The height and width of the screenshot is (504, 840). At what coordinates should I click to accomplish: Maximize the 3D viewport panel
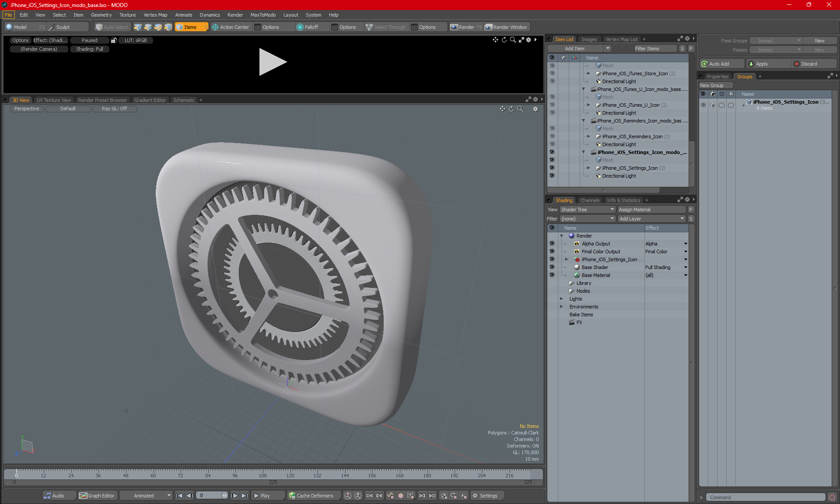(x=528, y=100)
